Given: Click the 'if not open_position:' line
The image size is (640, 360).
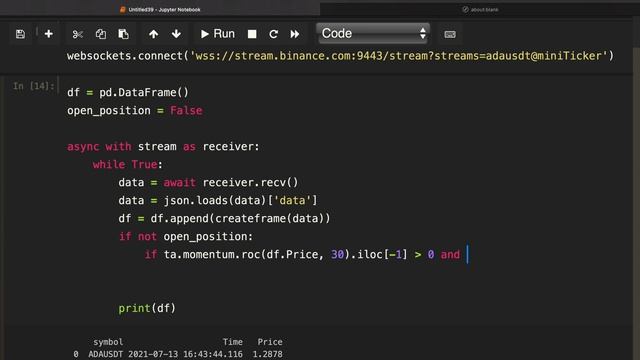Looking at the screenshot, I should [186, 236].
